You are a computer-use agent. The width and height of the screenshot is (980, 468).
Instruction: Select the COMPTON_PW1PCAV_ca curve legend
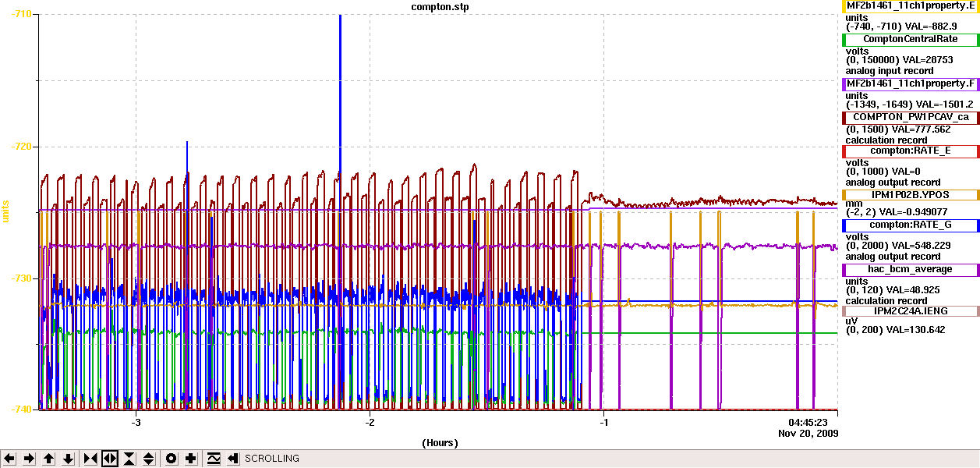coord(910,117)
